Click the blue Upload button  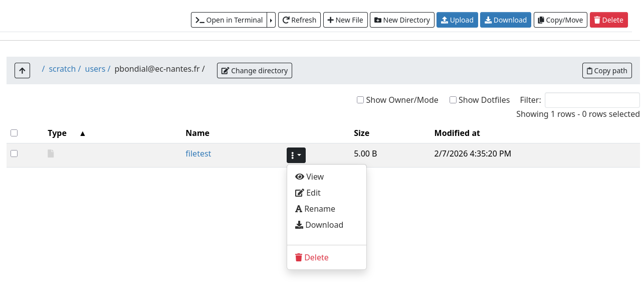457,20
